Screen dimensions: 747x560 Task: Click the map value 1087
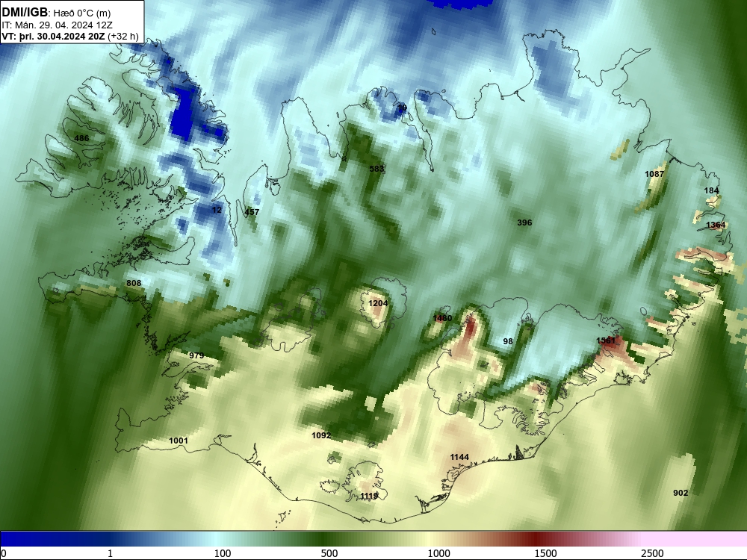[654, 174]
